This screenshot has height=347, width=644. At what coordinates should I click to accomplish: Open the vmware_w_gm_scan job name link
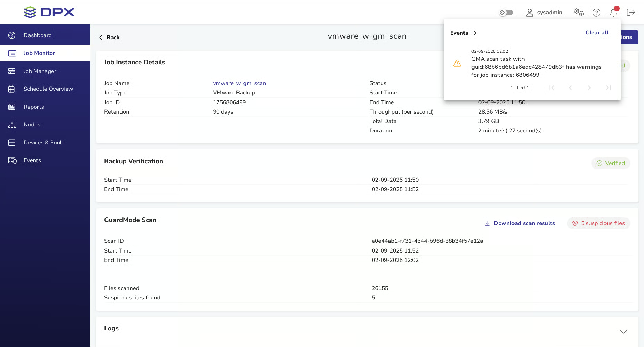[239, 83]
